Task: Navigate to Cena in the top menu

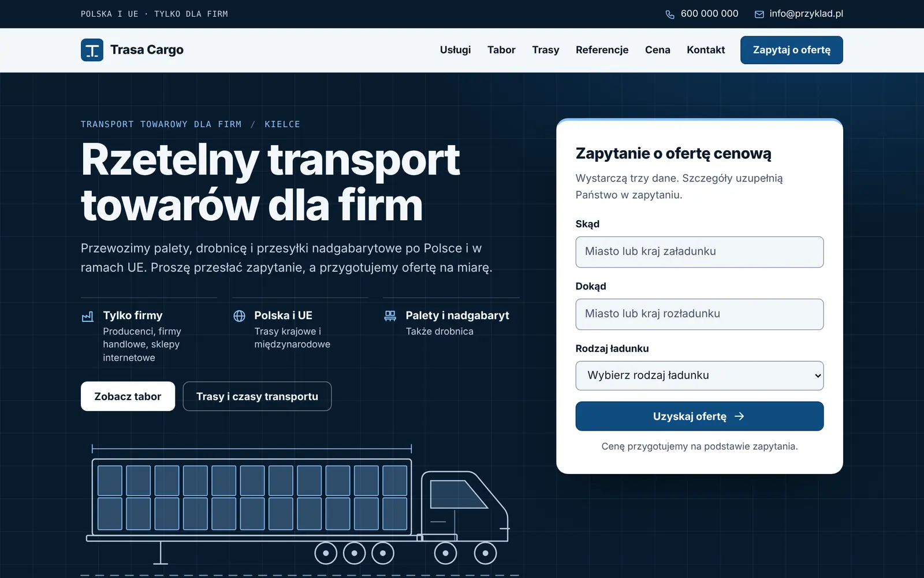Action: pyautogui.click(x=658, y=50)
